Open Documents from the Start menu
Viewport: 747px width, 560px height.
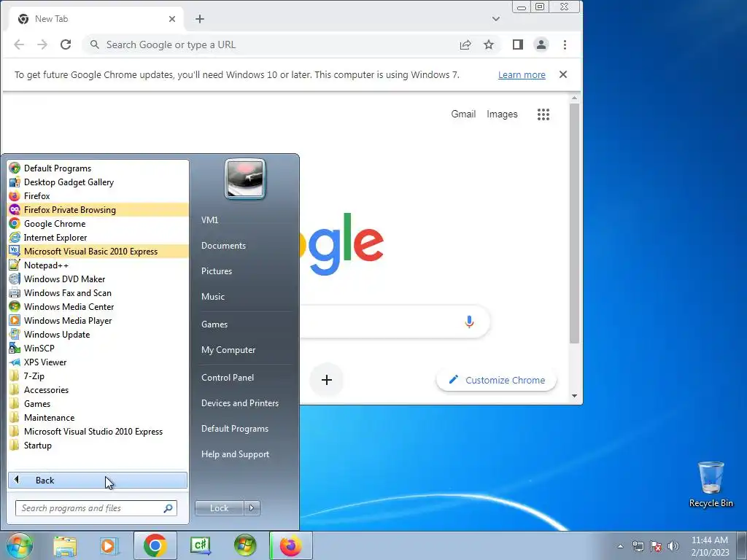click(x=223, y=246)
